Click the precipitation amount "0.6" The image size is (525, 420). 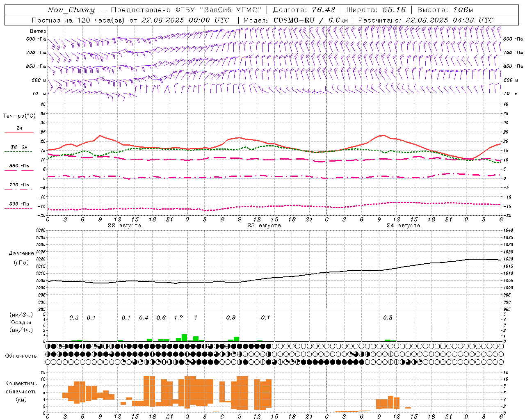161,318
